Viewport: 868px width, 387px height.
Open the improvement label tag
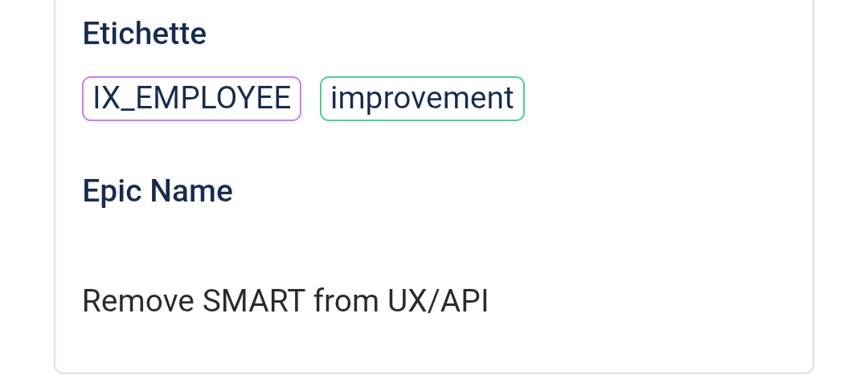tap(422, 99)
